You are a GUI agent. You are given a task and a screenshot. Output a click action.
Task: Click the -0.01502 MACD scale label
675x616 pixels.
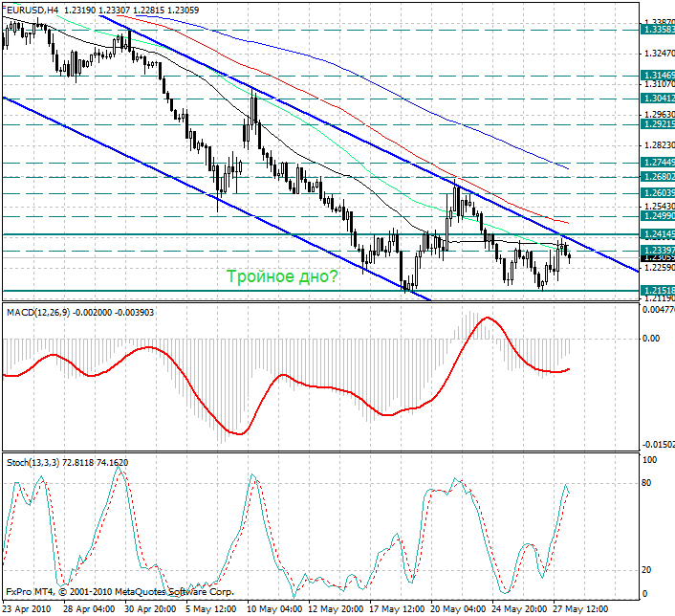pos(658,444)
